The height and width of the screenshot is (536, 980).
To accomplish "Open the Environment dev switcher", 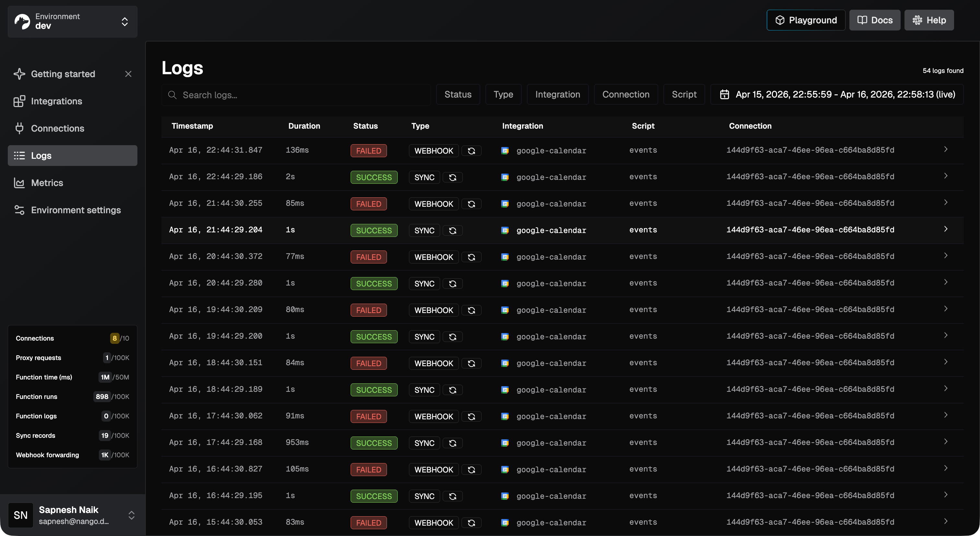I will tap(72, 21).
